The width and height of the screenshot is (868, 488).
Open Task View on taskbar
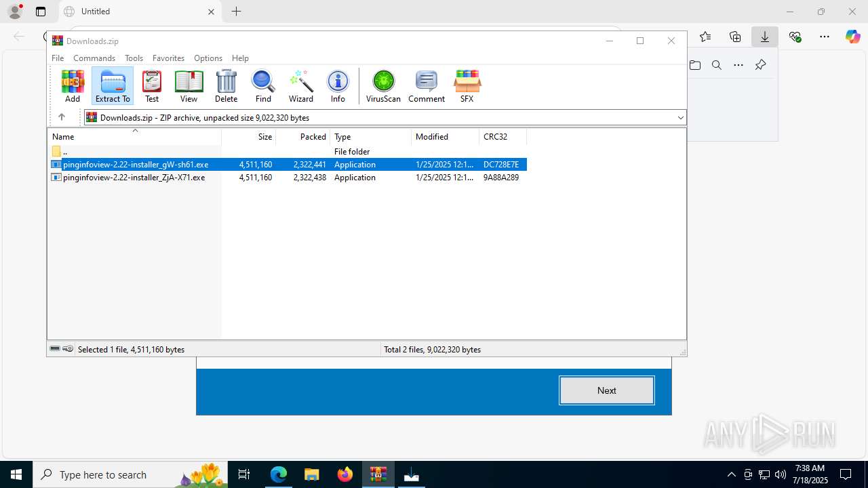point(244,474)
